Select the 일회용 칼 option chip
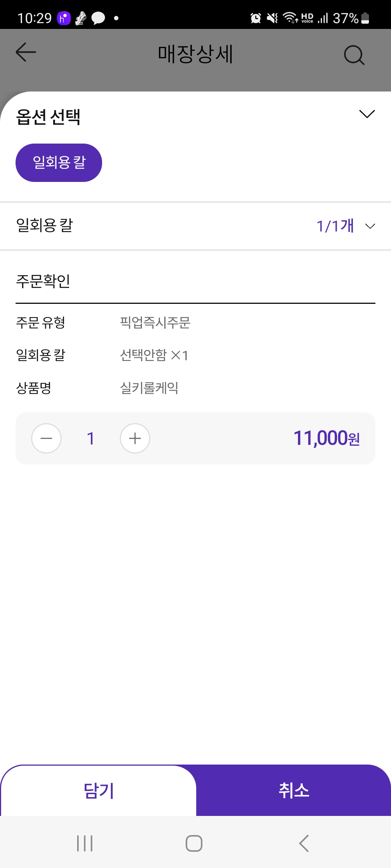The image size is (391, 868). [59, 163]
